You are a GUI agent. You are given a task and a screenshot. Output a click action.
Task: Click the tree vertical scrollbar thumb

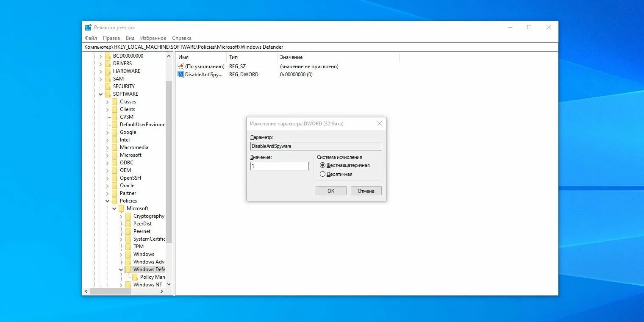click(x=169, y=161)
